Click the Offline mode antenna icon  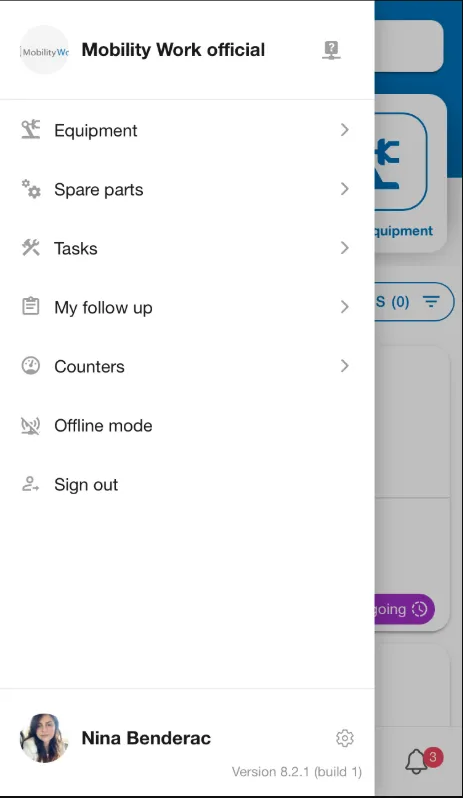31,425
